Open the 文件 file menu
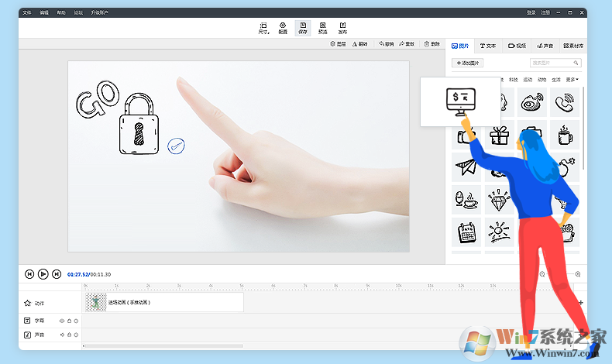The width and height of the screenshot is (612, 364). coord(27,13)
